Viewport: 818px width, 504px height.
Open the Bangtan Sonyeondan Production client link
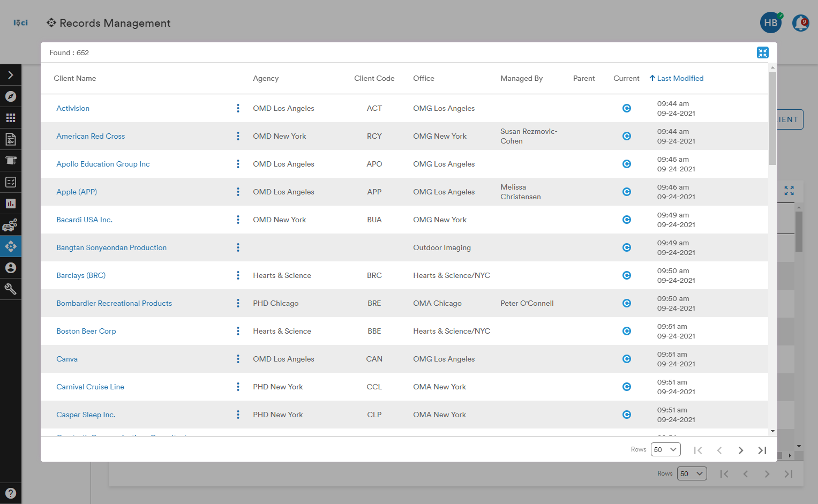pyautogui.click(x=111, y=247)
